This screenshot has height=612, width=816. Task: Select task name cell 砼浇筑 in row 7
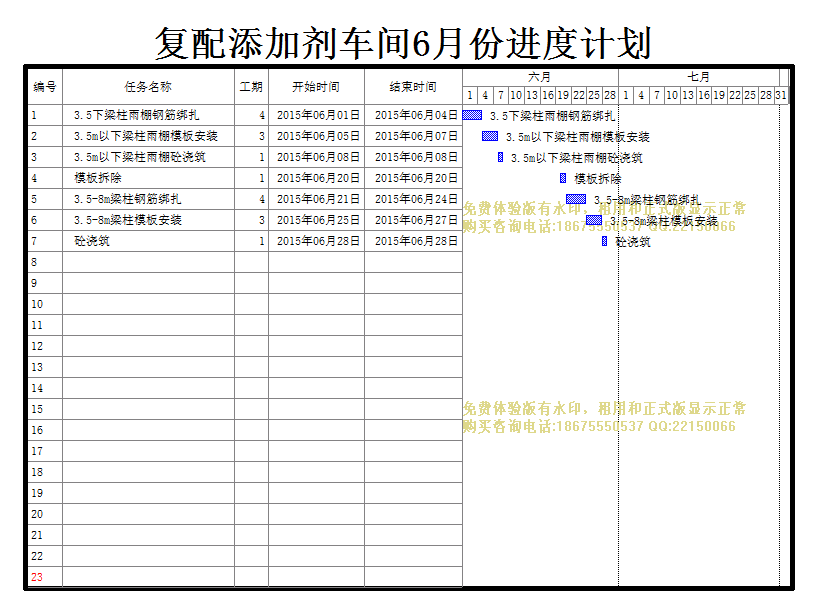pyautogui.click(x=148, y=241)
